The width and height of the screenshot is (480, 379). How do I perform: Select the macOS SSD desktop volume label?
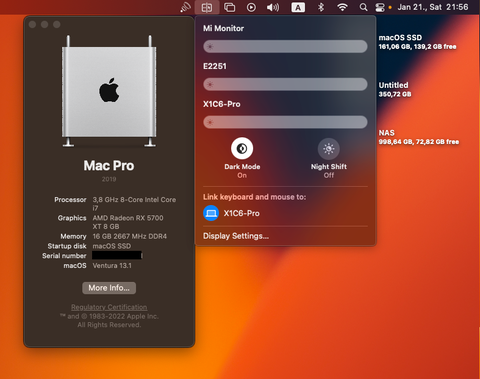tap(400, 38)
